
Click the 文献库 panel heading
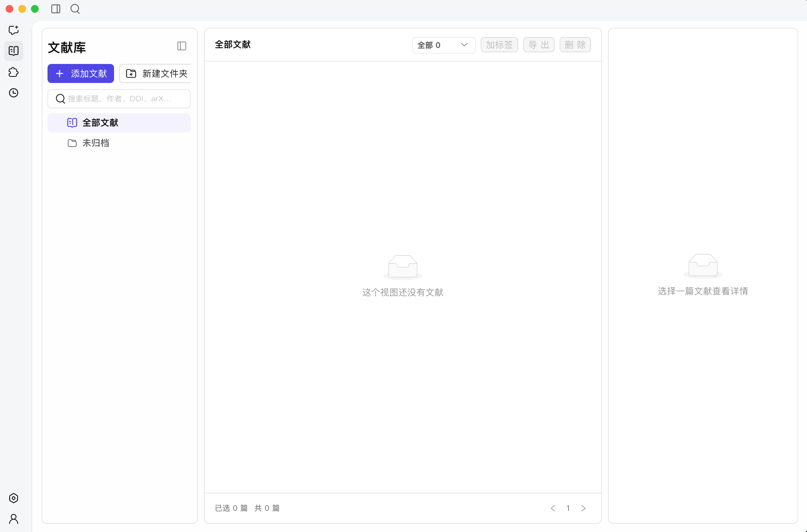tap(67, 47)
